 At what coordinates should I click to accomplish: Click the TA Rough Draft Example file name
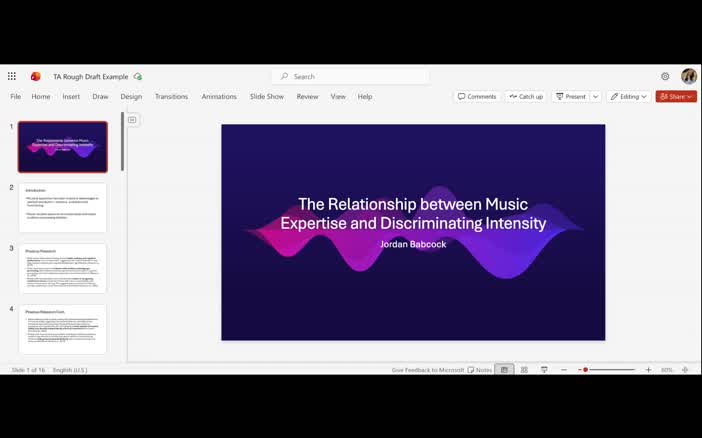pos(90,77)
